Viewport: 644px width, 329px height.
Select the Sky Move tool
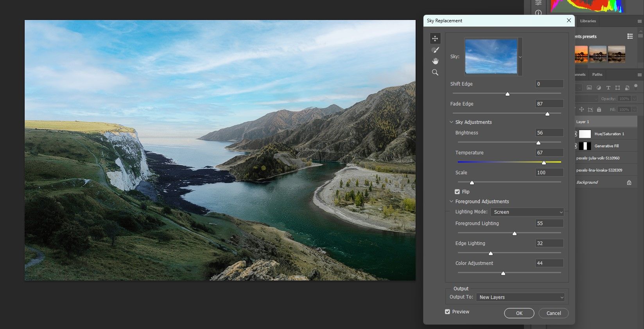pyautogui.click(x=435, y=38)
